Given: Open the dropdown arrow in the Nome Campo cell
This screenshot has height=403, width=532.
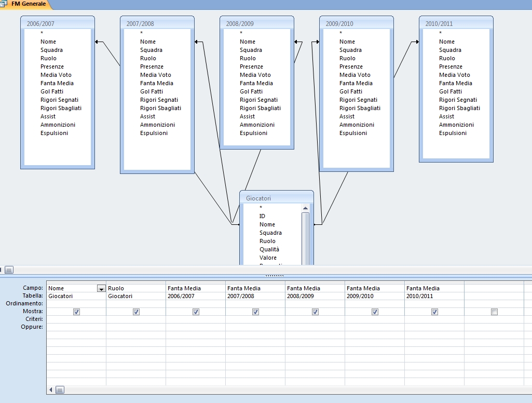Looking at the screenshot, I should click(101, 289).
